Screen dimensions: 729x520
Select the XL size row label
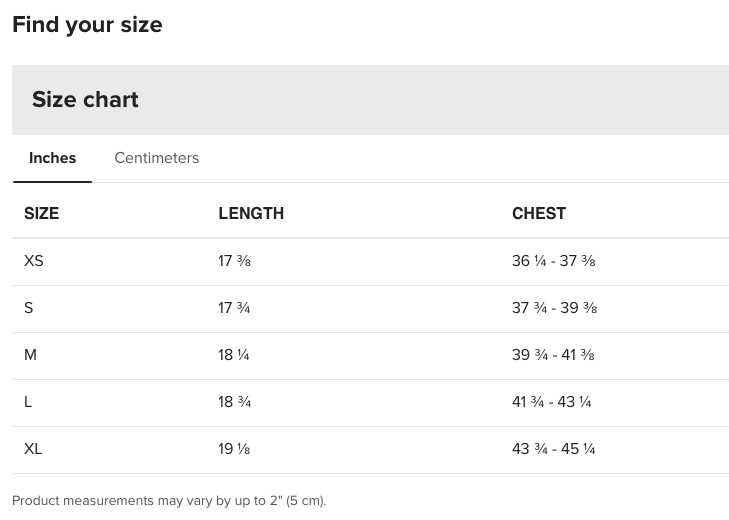click(33, 449)
